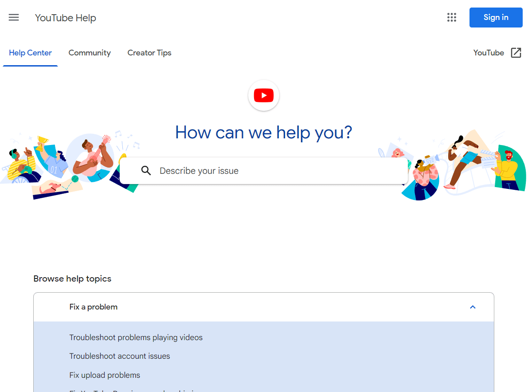
Task: Switch to the Community tab
Action: pos(90,53)
